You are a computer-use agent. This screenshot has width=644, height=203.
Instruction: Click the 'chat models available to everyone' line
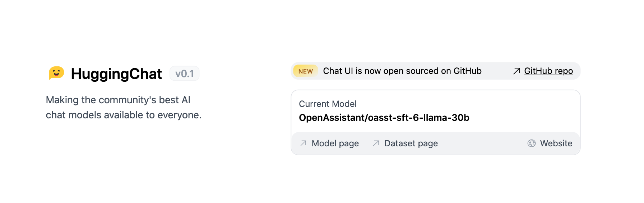click(124, 115)
